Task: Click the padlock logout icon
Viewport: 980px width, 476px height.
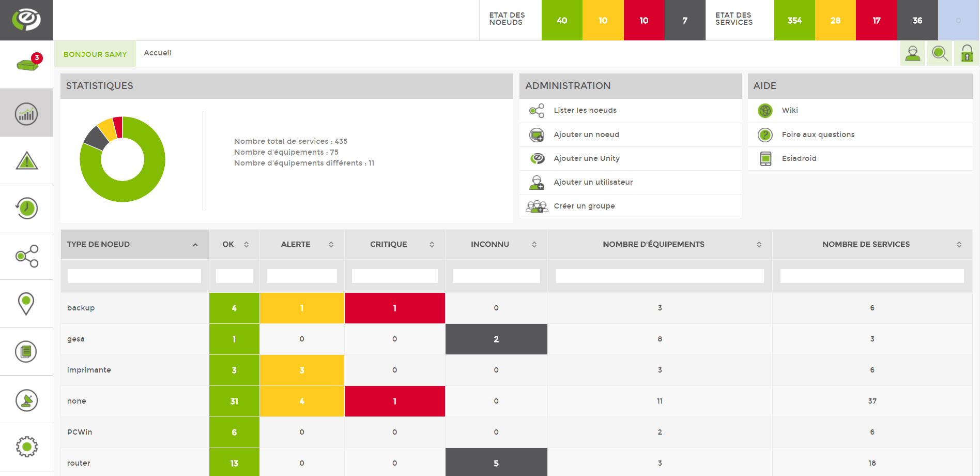Action: (x=967, y=53)
